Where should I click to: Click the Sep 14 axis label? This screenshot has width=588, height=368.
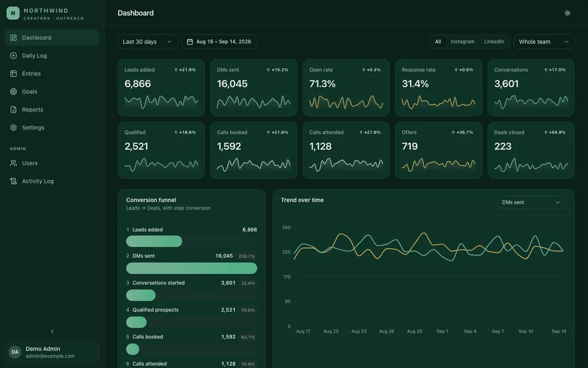tap(559, 331)
